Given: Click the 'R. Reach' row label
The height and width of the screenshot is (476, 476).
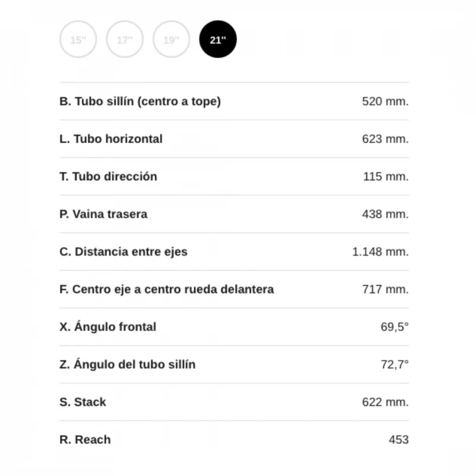Looking at the screenshot, I should [85, 440].
